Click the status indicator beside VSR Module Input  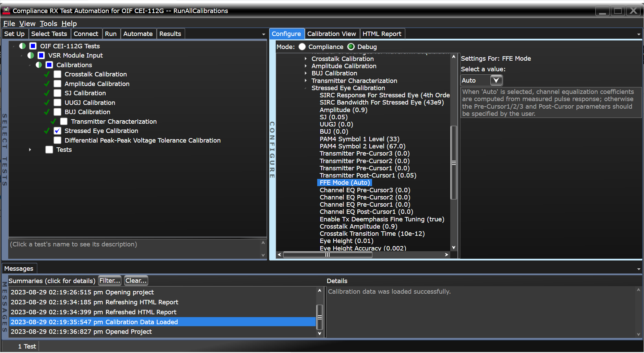(x=31, y=56)
